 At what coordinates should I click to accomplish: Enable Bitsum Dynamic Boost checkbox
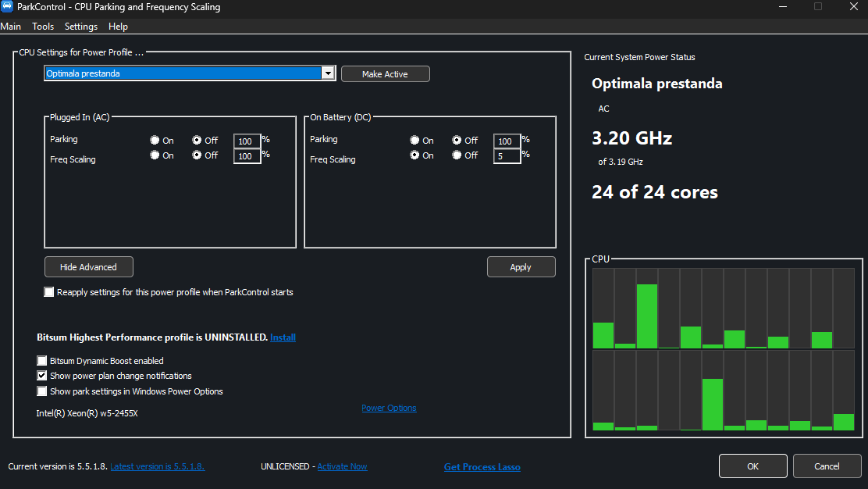[x=42, y=361]
